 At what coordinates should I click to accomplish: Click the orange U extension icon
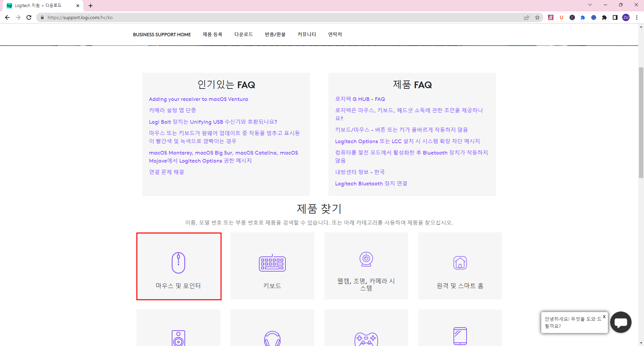[561, 17]
